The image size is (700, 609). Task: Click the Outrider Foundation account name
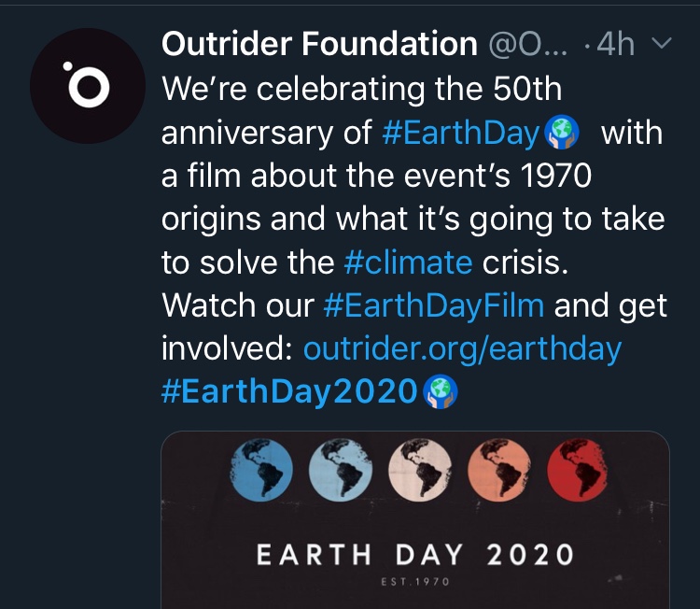(x=319, y=44)
